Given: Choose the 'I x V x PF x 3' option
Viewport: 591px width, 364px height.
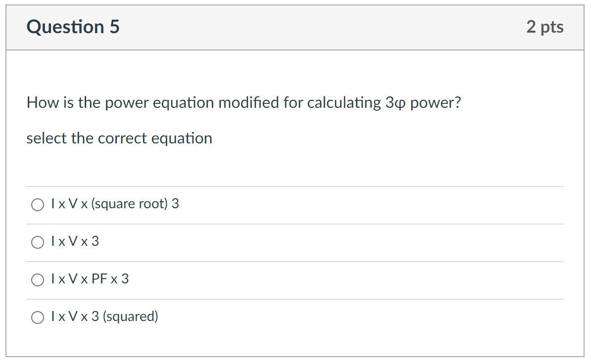Looking at the screenshot, I should (90, 279).
